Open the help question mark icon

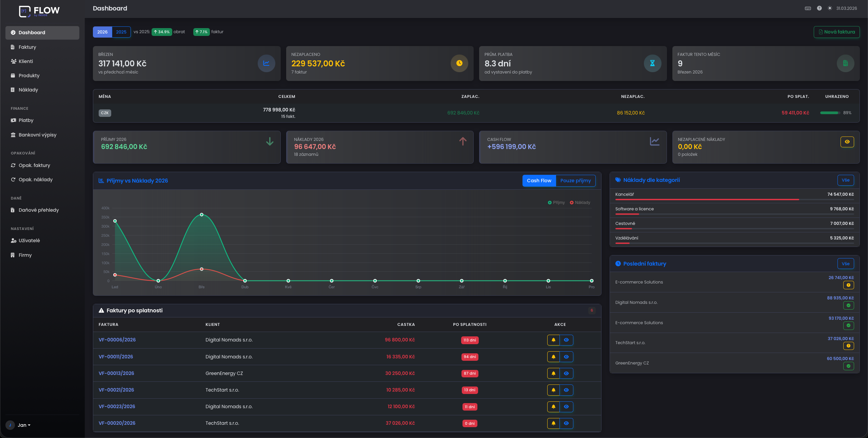point(819,8)
